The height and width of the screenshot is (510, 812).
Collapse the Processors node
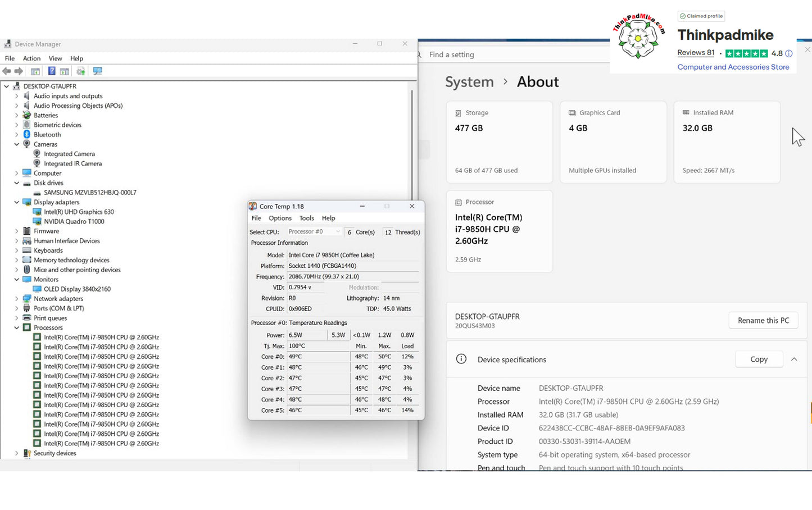pos(16,327)
